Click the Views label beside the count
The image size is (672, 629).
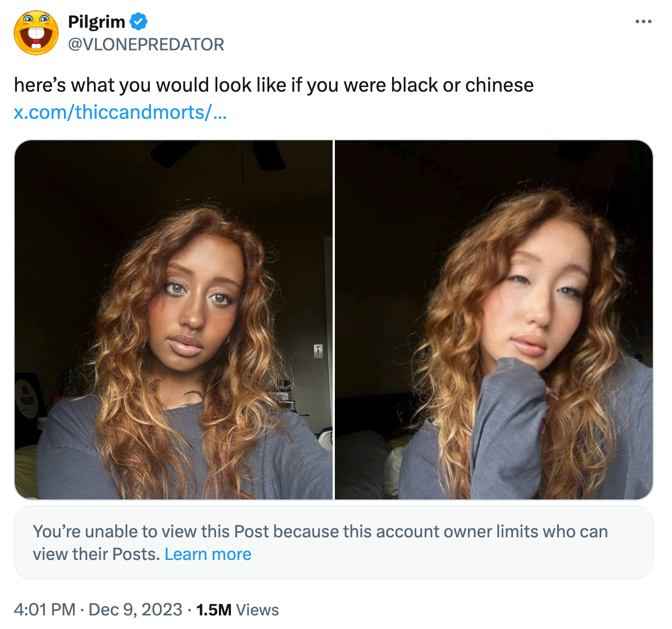257,610
